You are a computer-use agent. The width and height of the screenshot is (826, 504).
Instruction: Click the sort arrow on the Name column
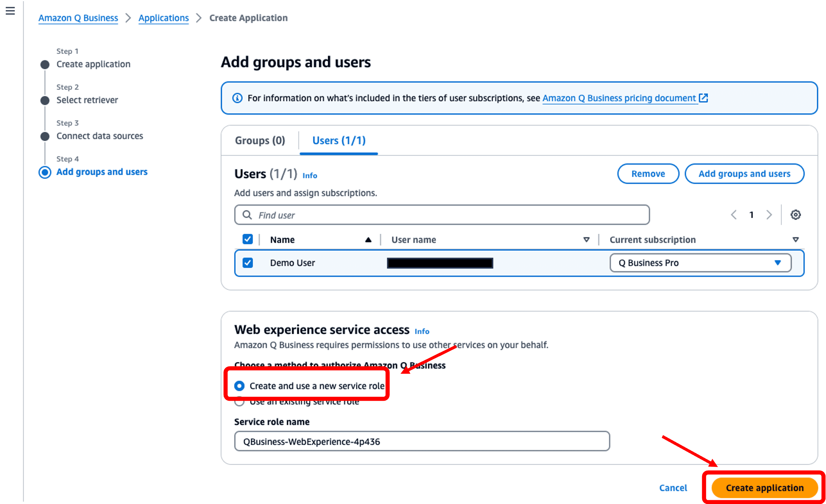coord(368,240)
